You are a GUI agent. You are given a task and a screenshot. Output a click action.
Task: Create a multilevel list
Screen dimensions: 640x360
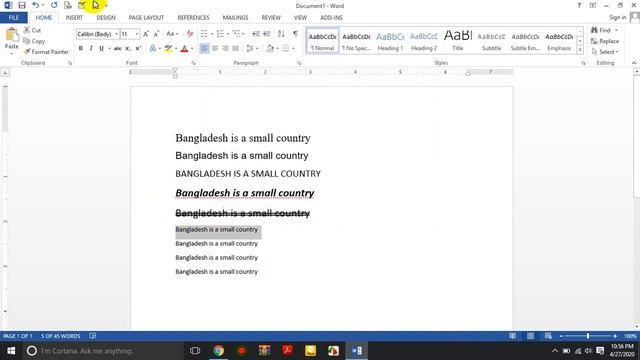coord(236,34)
